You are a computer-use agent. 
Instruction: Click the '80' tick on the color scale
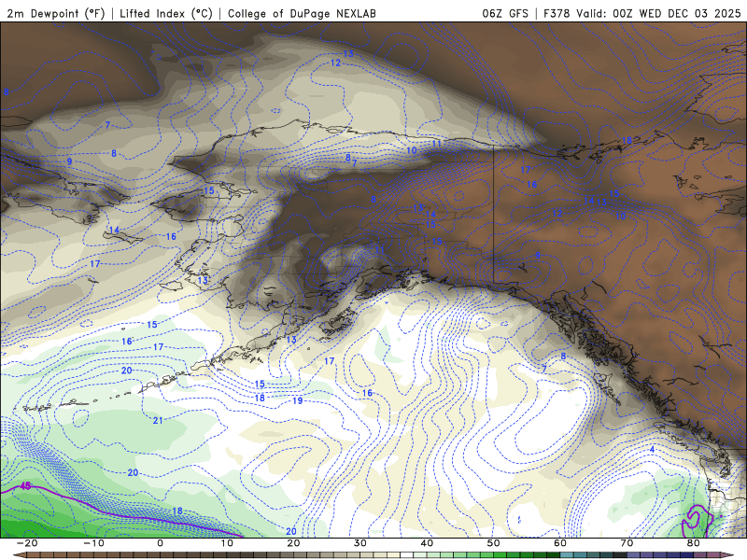[x=694, y=543]
